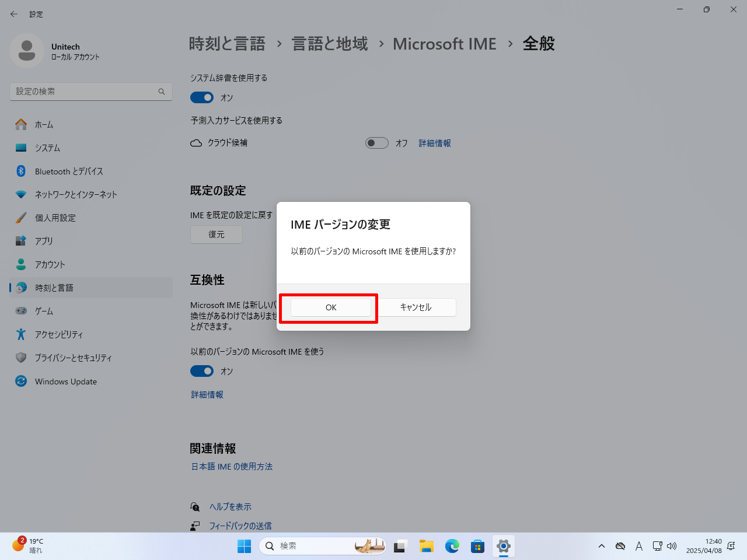This screenshot has height=560, width=747.
Task: Toggle システム辞書を使用する switch
Action: (202, 97)
